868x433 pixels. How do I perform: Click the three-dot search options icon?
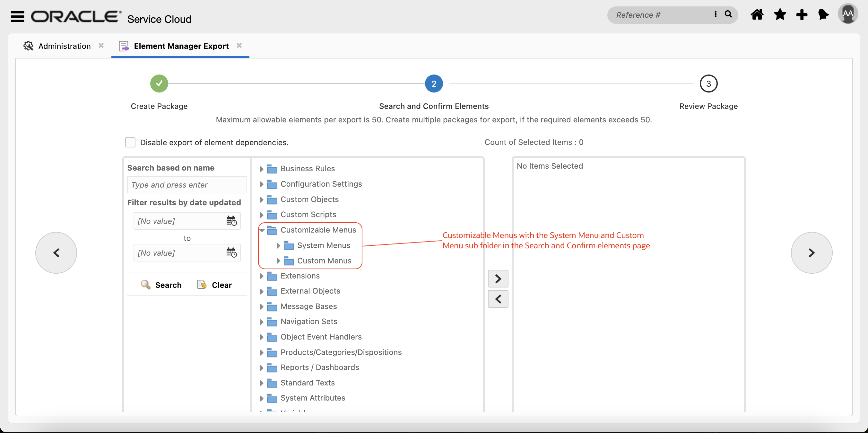pyautogui.click(x=715, y=14)
